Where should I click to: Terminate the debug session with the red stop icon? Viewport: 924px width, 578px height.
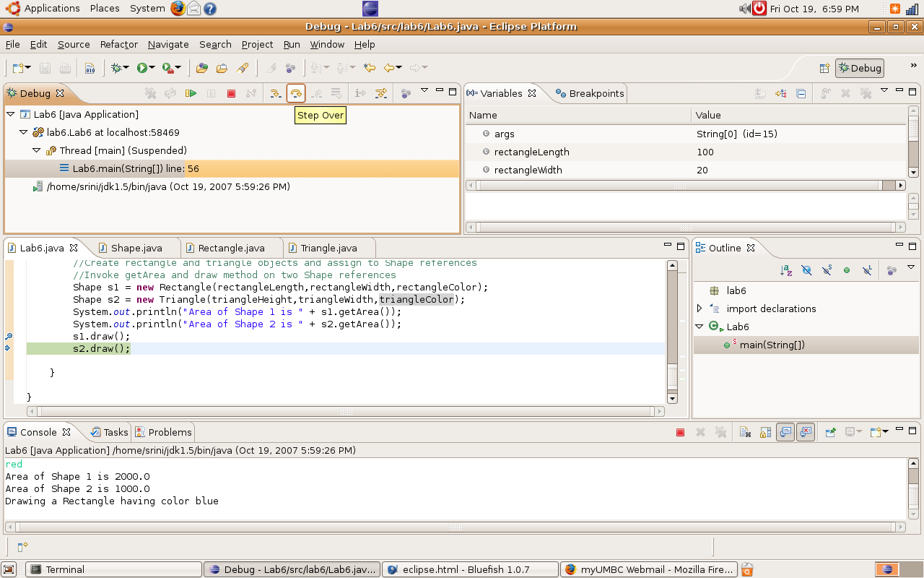point(231,93)
